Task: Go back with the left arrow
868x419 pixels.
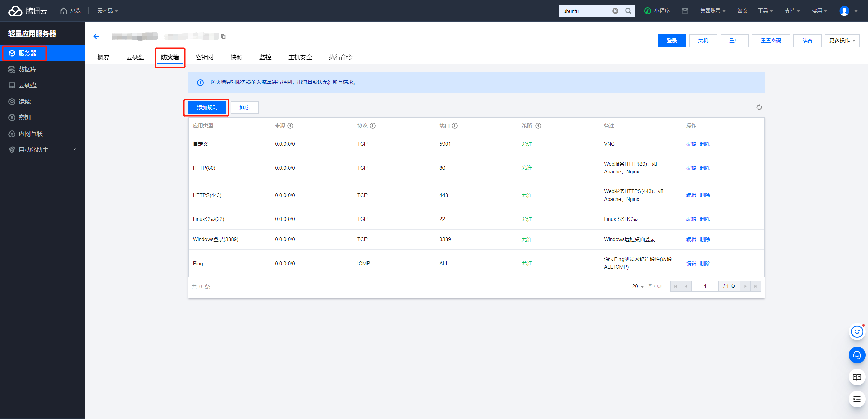Action: [96, 36]
